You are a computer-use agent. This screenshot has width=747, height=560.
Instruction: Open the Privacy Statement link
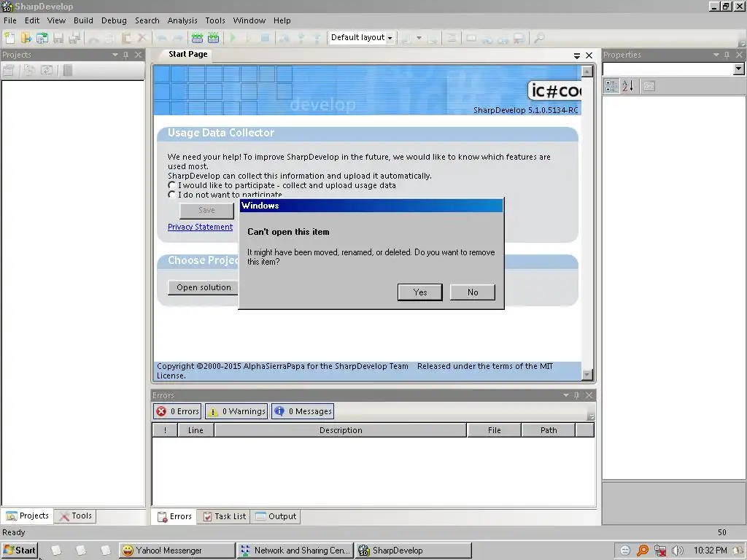[x=200, y=227]
